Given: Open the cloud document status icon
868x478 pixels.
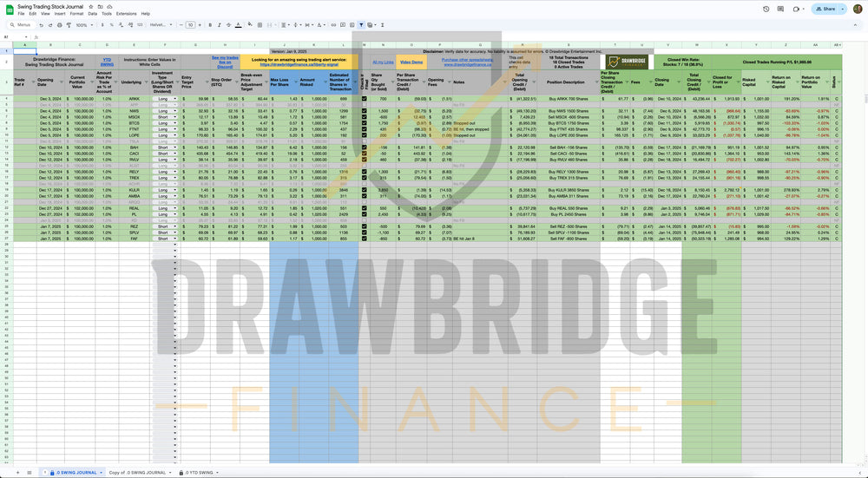Looking at the screenshot, I should (109, 7).
